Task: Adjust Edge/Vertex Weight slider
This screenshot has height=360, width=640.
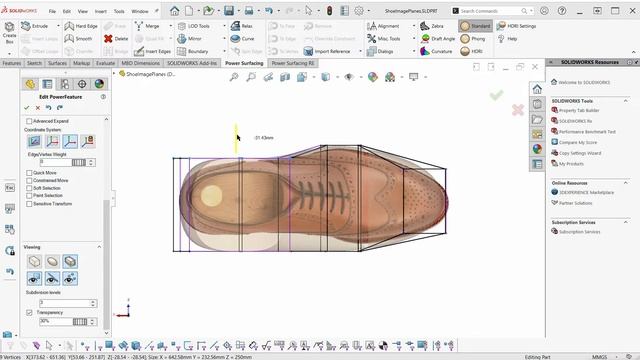Action: coord(79,162)
